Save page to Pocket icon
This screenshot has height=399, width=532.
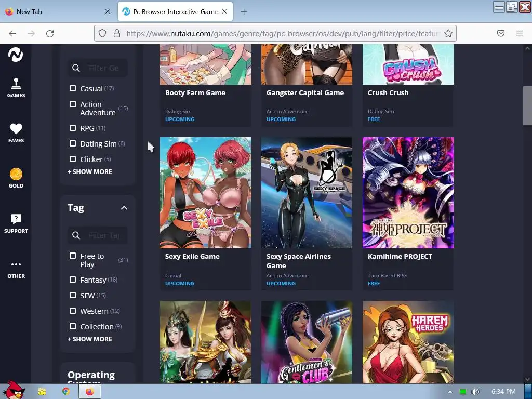tap(501, 33)
